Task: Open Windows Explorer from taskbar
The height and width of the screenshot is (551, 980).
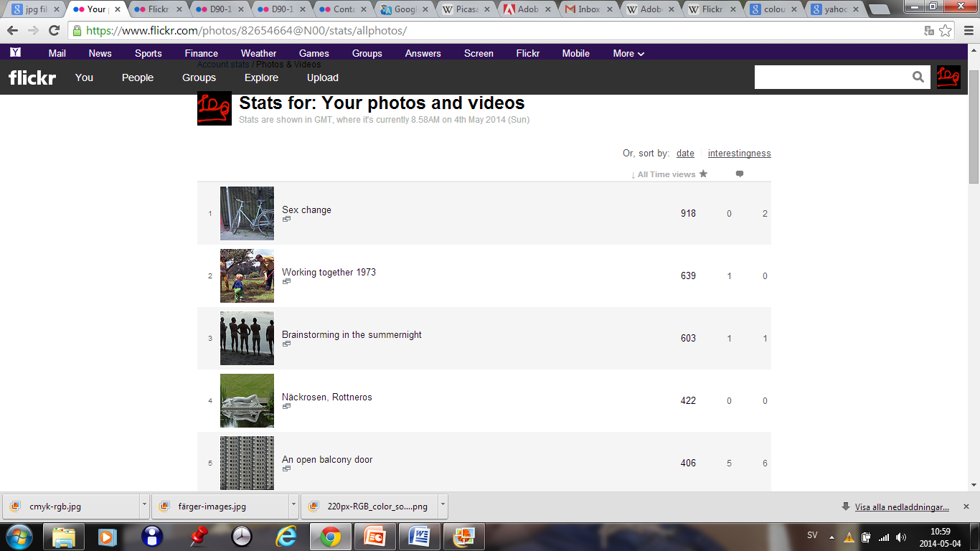Action: click(64, 536)
